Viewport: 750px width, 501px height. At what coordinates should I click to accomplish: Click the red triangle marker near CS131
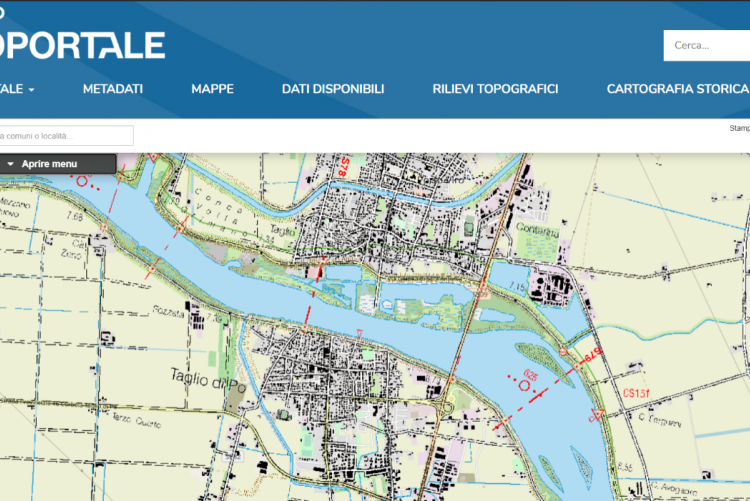(600, 414)
